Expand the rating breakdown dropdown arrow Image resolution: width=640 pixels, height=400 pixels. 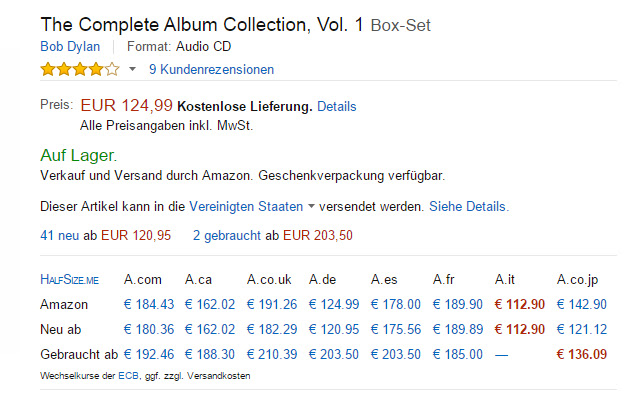pos(132,70)
